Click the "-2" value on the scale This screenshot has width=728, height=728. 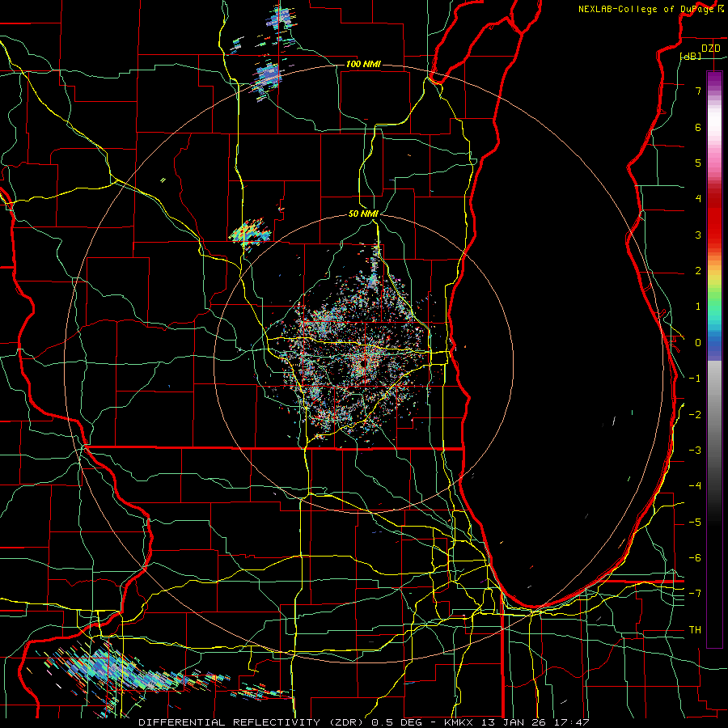coord(695,415)
